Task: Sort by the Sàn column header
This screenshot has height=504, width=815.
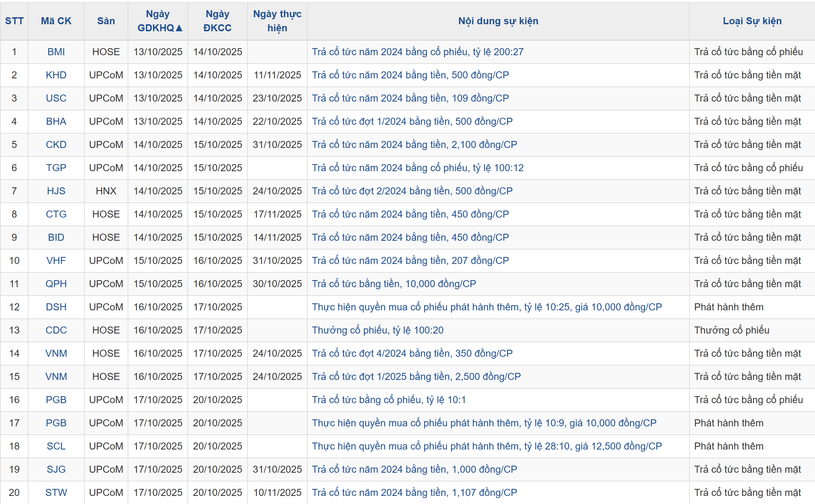Action: [106, 21]
